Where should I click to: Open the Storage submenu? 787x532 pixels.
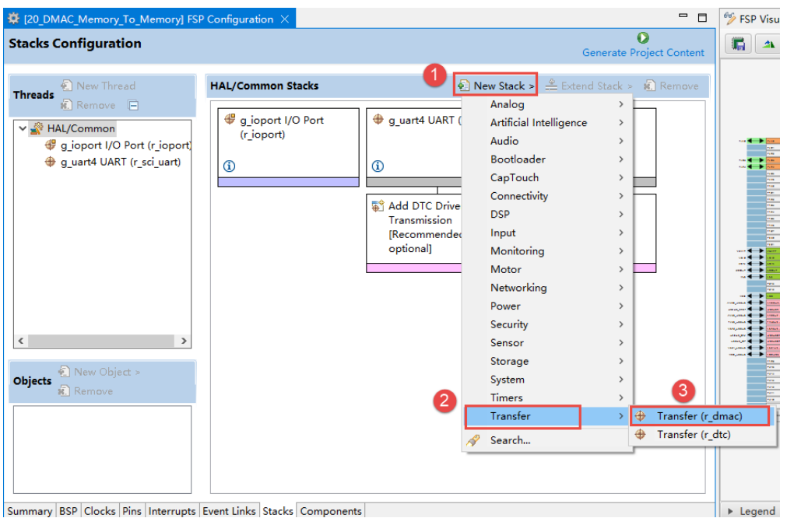coord(547,361)
